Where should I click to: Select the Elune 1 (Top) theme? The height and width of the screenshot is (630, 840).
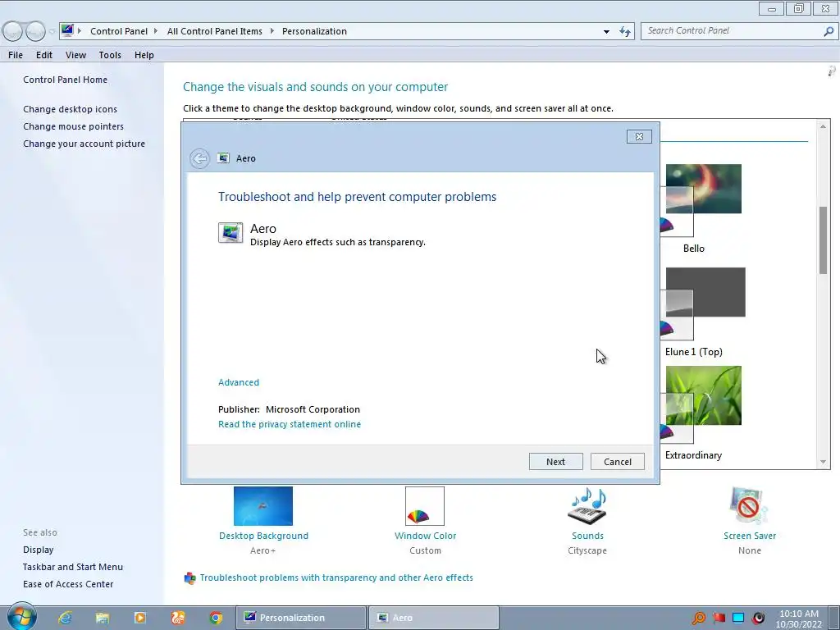click(703, 304)
